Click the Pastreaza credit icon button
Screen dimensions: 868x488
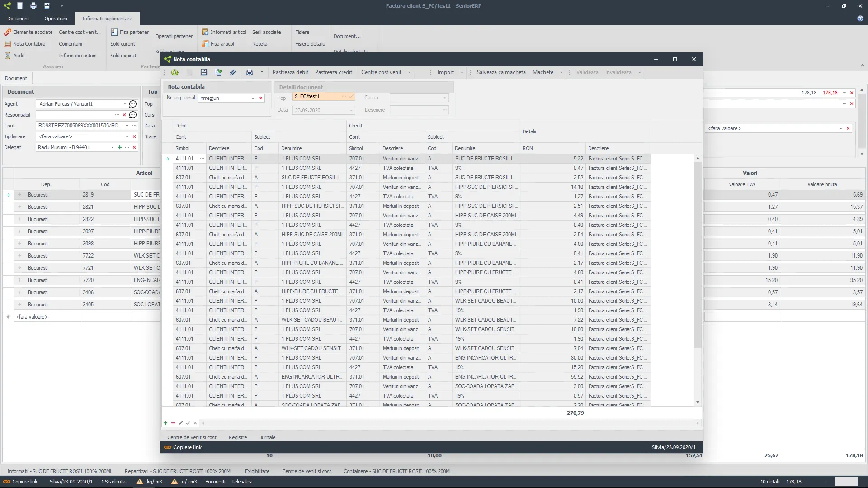pos(333,71)
